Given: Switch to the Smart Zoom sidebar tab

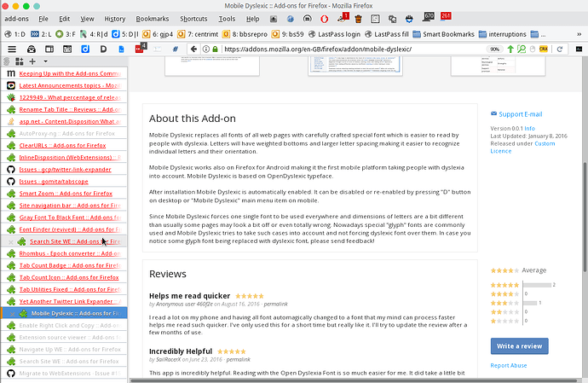Looking at the screenshot, I should (x=64, y=194).
